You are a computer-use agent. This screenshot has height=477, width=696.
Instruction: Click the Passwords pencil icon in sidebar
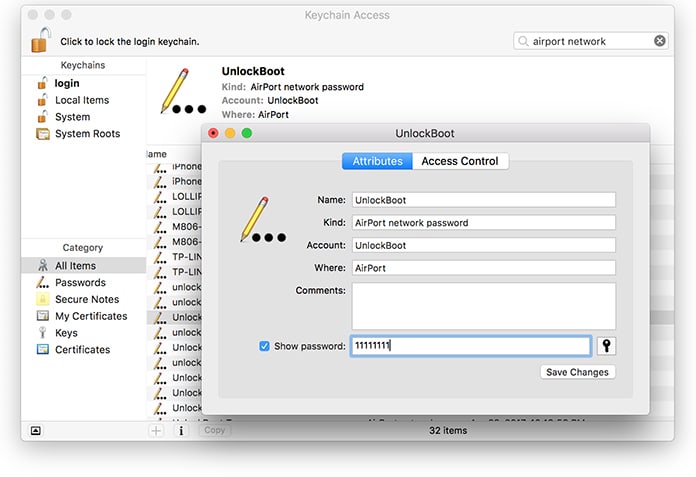point(42,282)
